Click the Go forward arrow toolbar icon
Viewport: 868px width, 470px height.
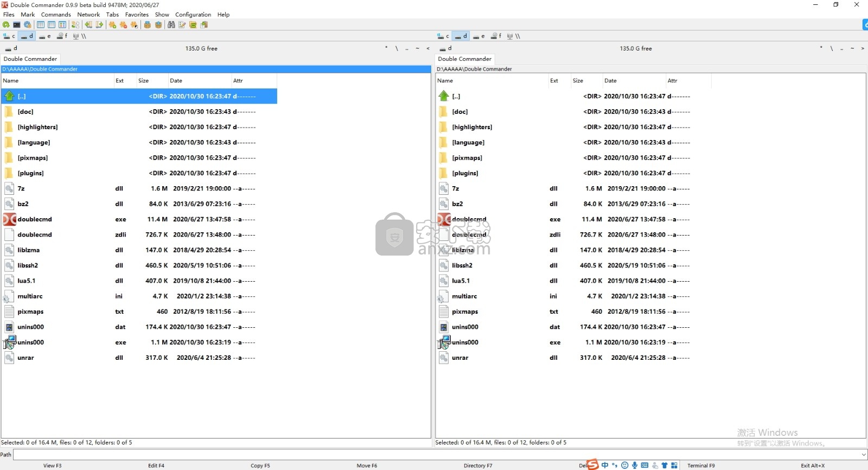[99, 25]
